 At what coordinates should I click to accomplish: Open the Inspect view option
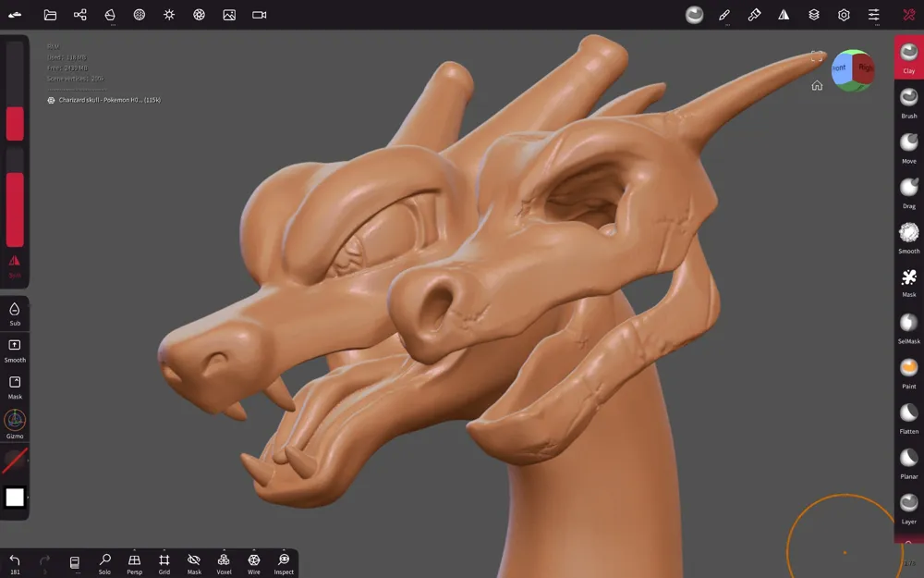[x=284, y=563]
